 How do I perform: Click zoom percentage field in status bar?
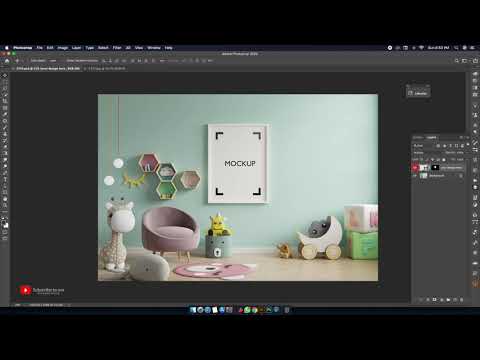pos(18,305)
